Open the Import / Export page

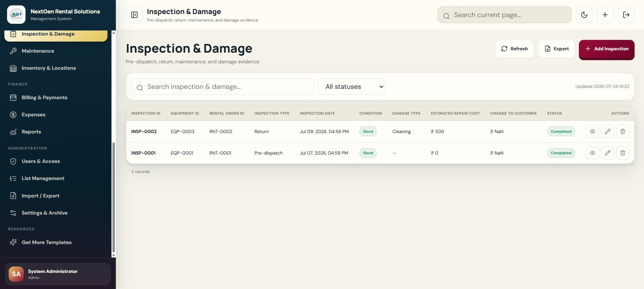(x=56, y=196)
